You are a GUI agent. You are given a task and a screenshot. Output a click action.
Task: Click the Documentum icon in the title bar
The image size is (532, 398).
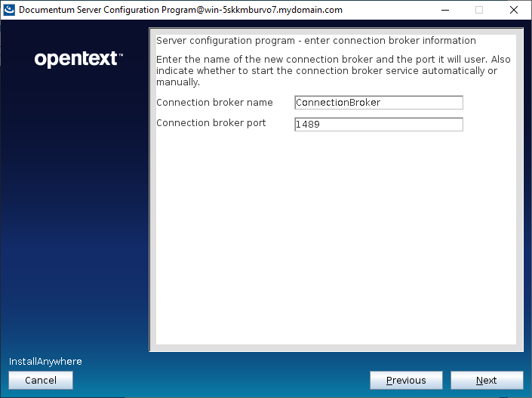coord(10,10)
